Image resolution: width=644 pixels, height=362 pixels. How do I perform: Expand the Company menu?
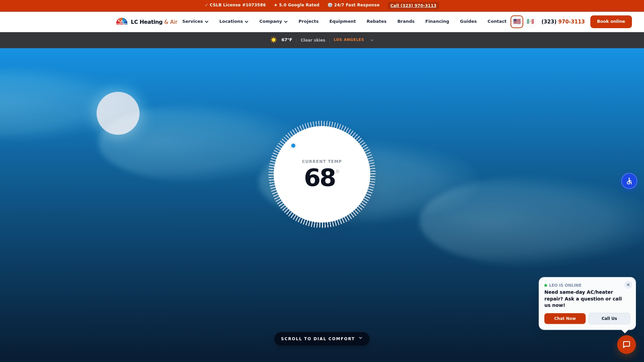pos(273,21)
